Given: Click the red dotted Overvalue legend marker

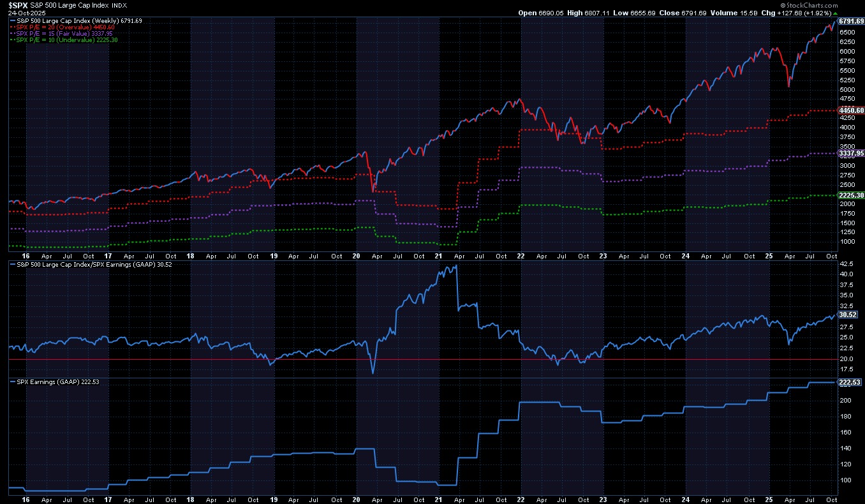Looking at the screenshot, I should pos(12,27).
